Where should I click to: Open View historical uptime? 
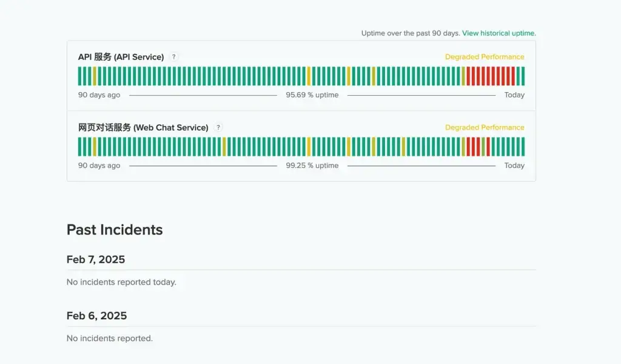click(x=498, y=33)
